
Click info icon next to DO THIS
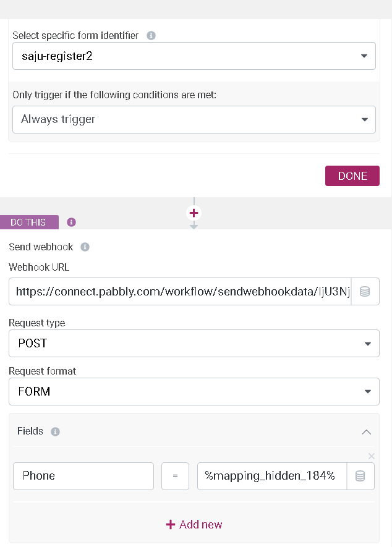(x=71, y=223)
